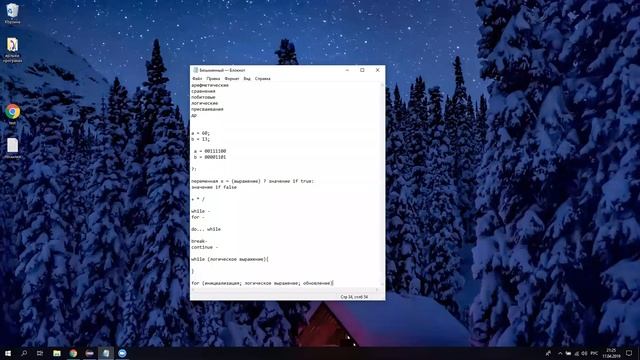Click the word 'арифметические' at the top
The image size is (640, 360).
tap(210, 85)
